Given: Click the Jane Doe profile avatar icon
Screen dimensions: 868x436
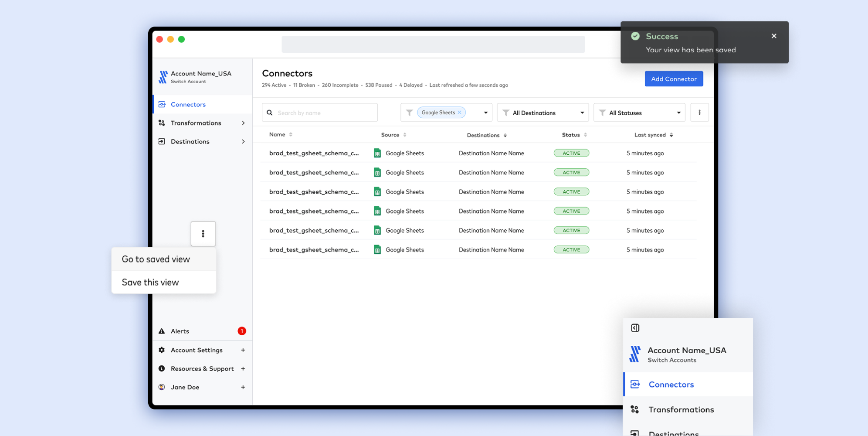Looking at the screenshot, I should (x=162, y=387).
